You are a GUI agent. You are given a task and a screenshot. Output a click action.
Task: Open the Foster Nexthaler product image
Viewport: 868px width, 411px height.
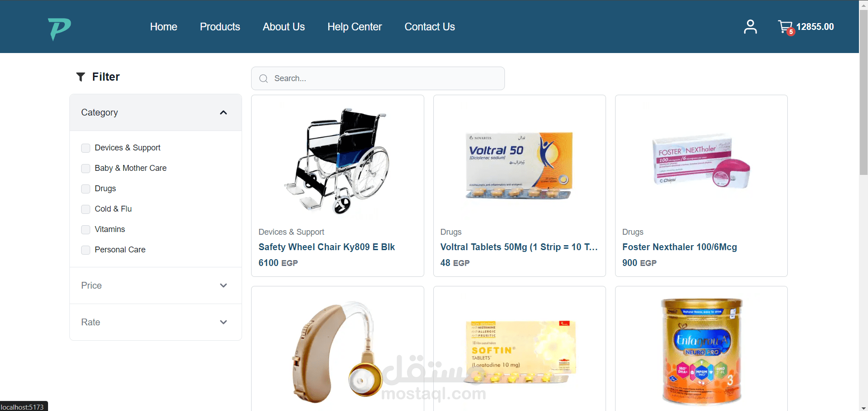click(x=701, y=161)
